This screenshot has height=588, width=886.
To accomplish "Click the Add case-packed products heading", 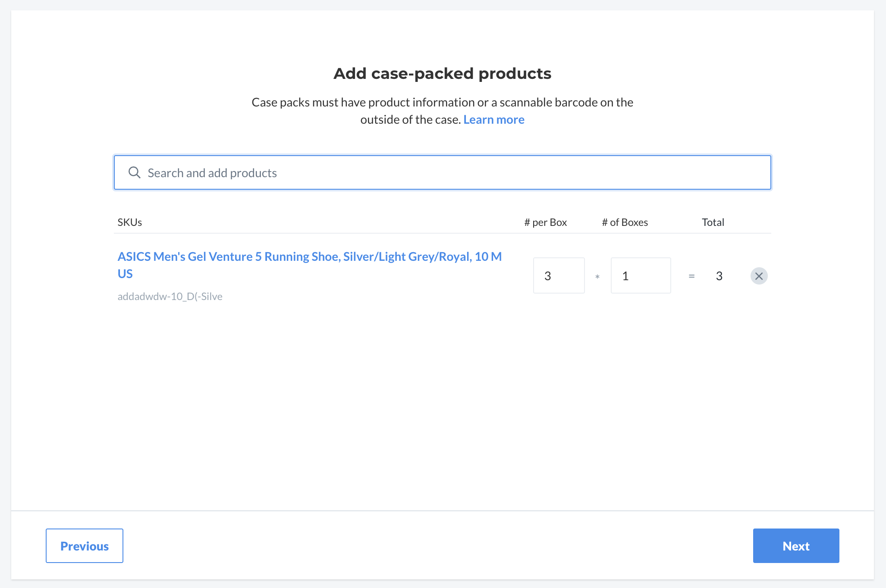I will point(442,74).
